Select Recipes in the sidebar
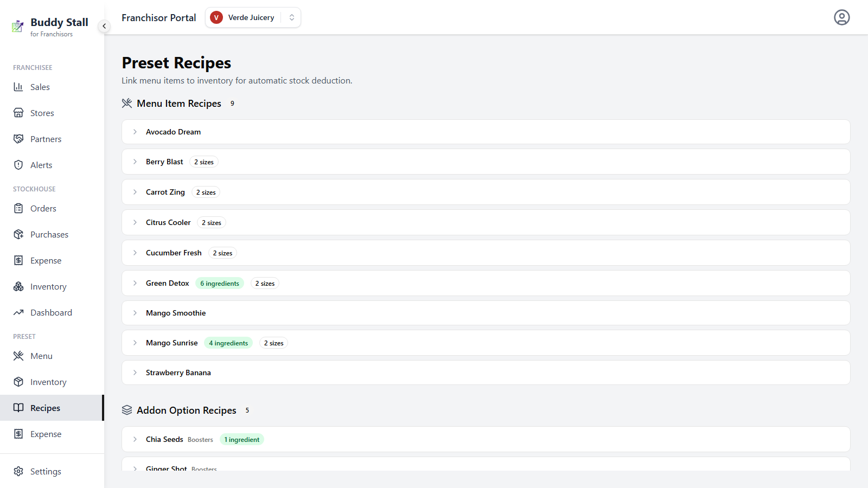Screen dimensions: 868x488 click(x=52, y=408)
